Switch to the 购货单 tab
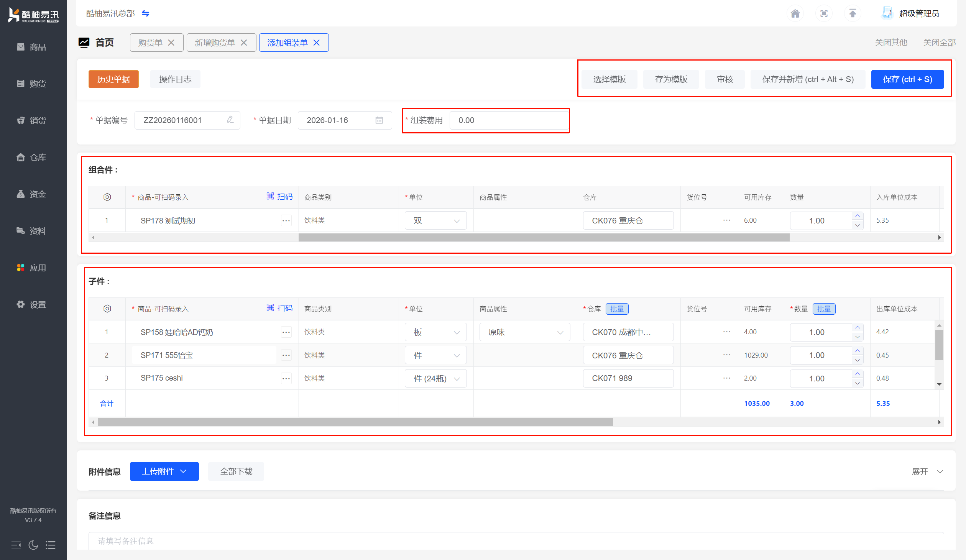Image resolution: width=966 pixels, height=560 pixels. (x=150, y=43)
